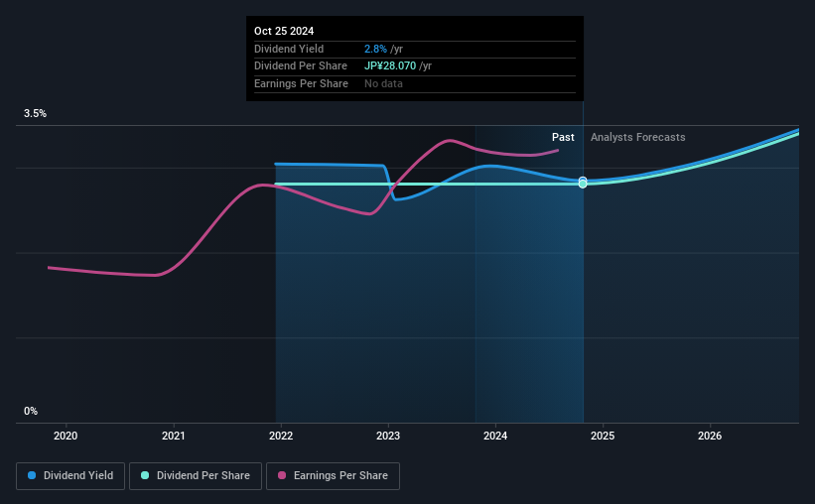The width and height of the screenshot is (815, 504).
Task: Click the 0% y-axis label
Action: pyautogui.click(x=31, y=411)
